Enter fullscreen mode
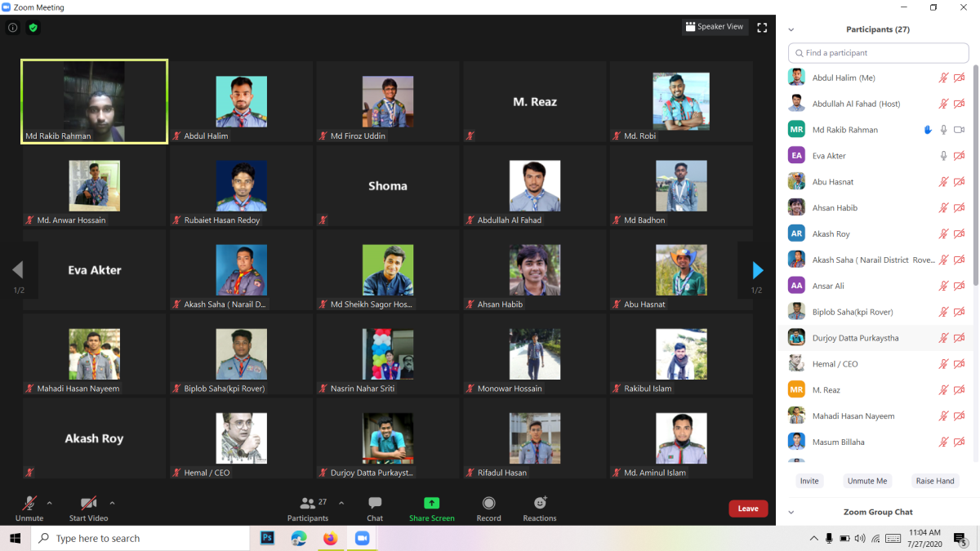The image size is (980, 551). pyautogui.click(x=762, y=27)
